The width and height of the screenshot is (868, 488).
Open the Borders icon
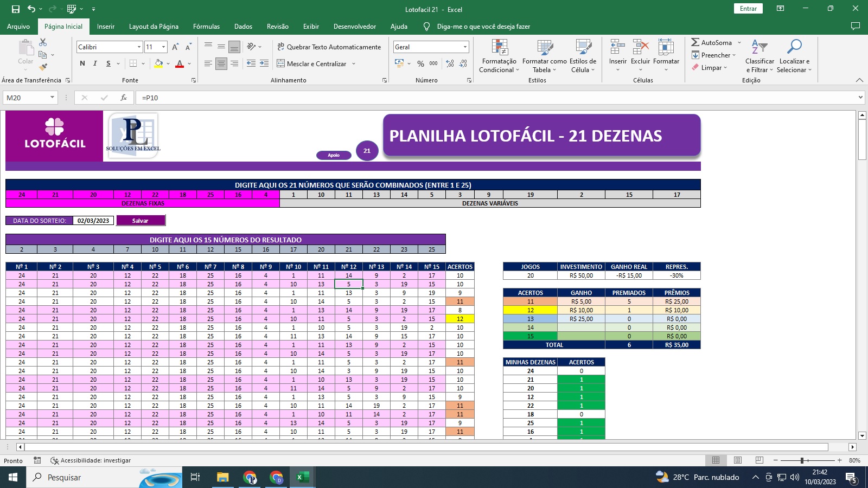[x=133, y=63]
